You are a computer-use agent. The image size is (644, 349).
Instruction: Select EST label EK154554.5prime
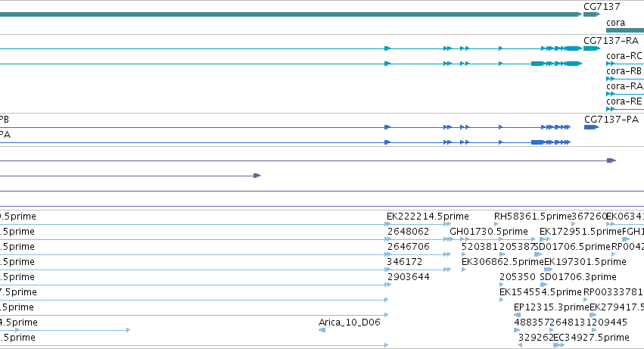pos(540,293)
